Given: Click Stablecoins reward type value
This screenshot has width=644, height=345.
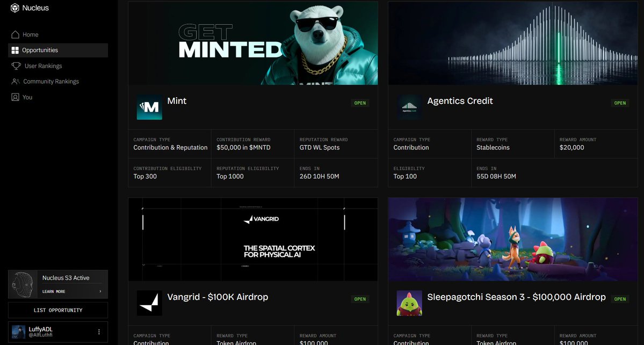Looking at the screenshot, I should point(493,147).
